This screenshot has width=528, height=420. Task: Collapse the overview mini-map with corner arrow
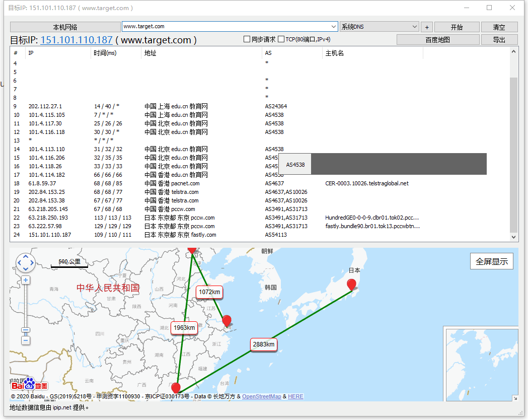point(515,398)
